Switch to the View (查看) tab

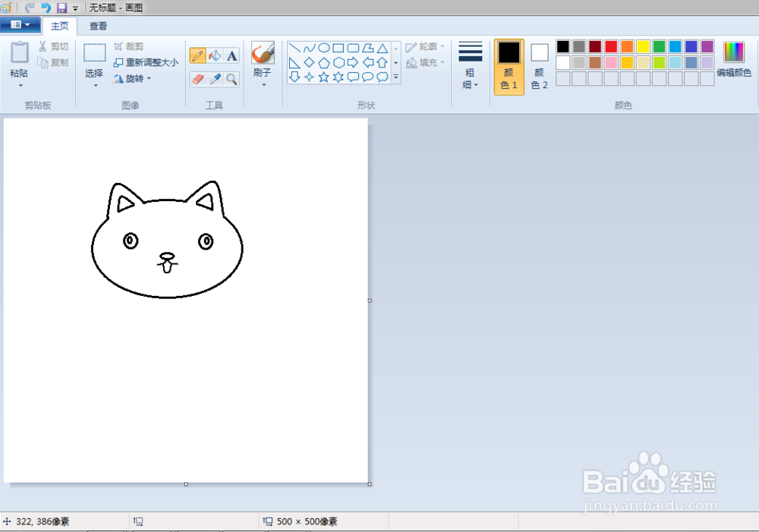pos(98,26)
